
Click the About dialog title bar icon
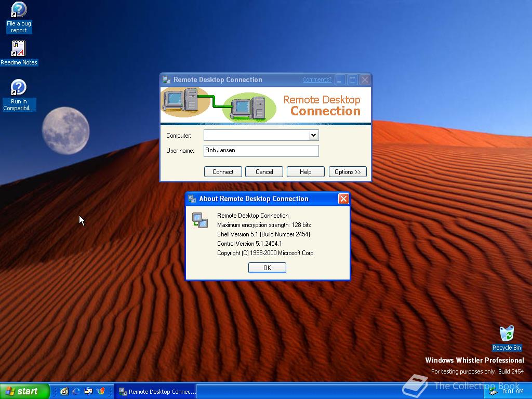[x=192, y=198]
